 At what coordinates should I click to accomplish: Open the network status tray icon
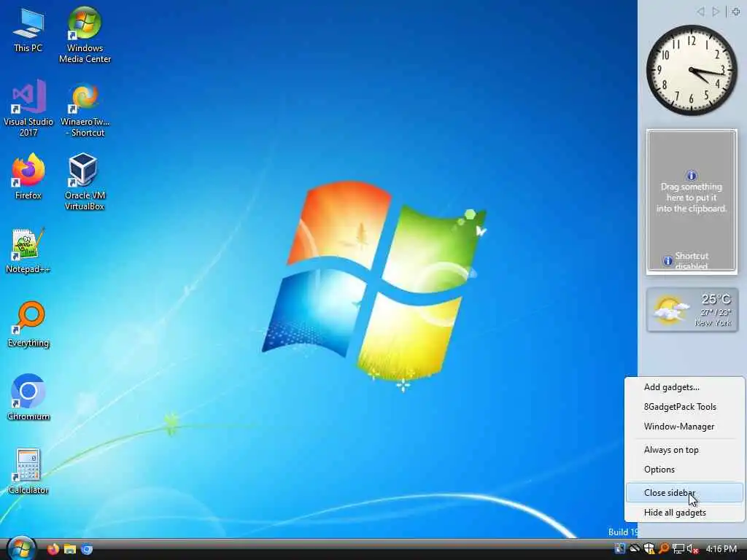coord(678,548)
